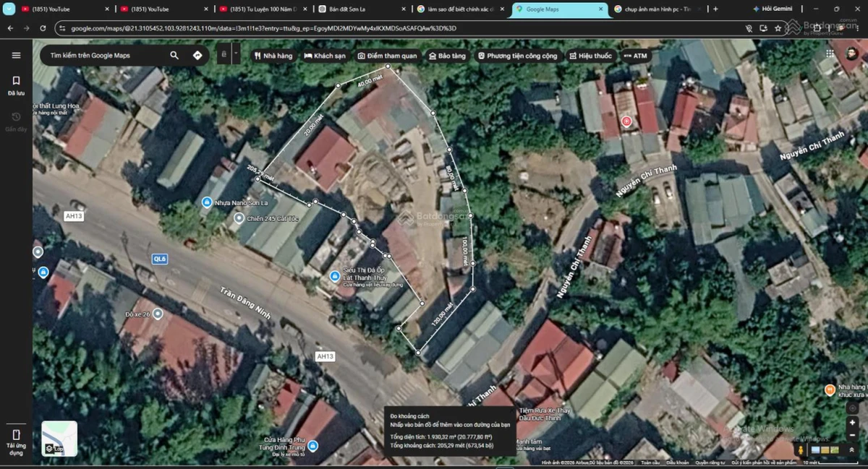The height and width of the screenshot is (469, 868).
Task: Click the Đỗ xe 26 marker
Action: coord(158,314)
